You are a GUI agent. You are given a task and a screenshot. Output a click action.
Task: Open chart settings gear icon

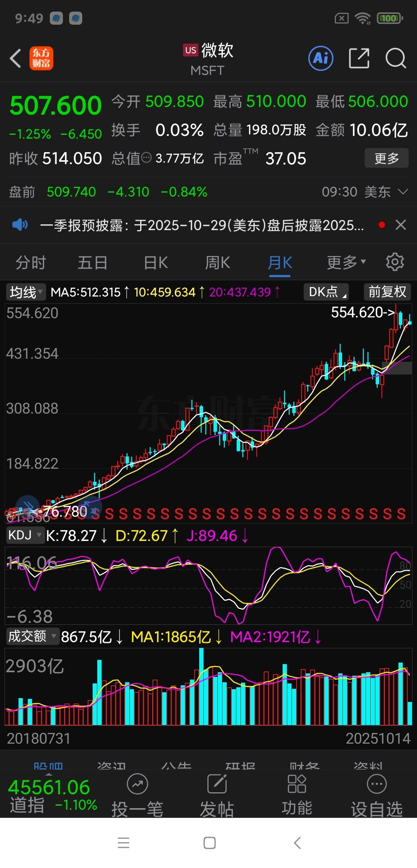395,262
